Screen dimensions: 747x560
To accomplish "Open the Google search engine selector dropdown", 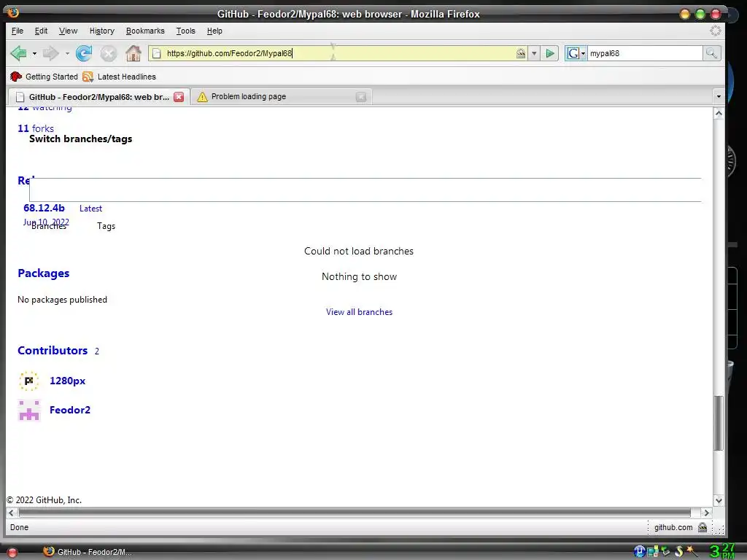I will [576, 53].
